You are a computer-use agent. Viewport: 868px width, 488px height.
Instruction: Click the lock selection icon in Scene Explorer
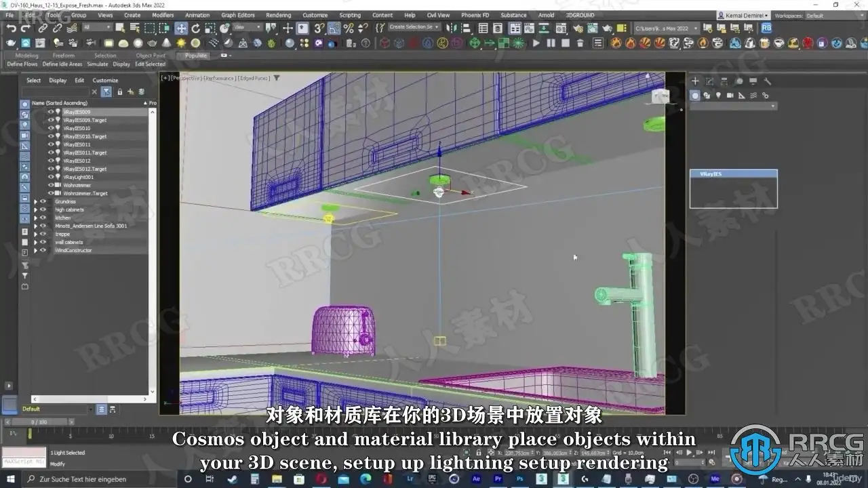(x=120, y=91)
